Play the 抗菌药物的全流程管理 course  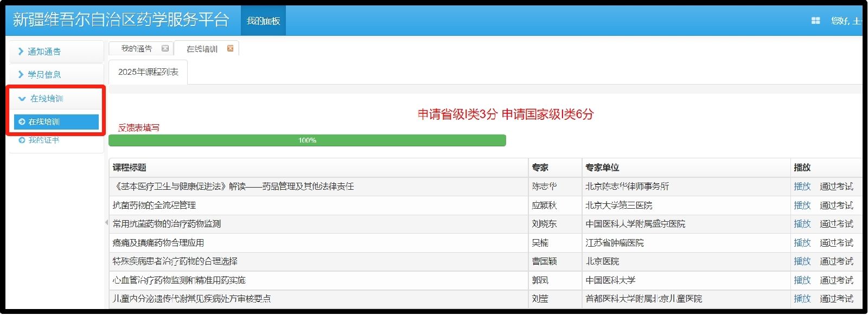802,205
